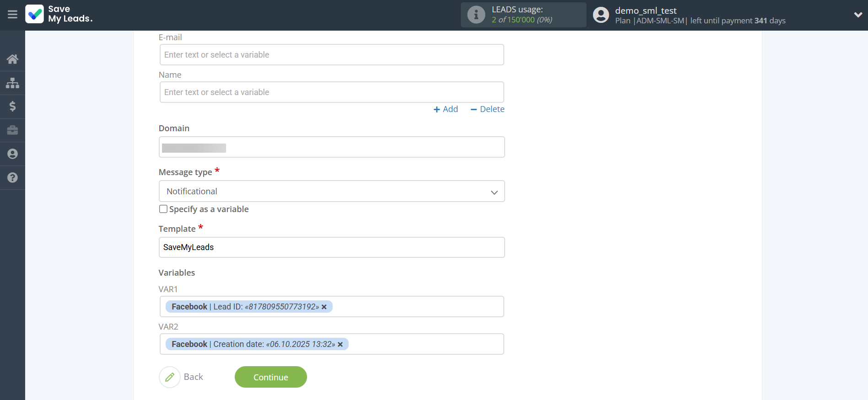Image resolution: width=868 pixels, height=400 pixels.
Task: Expand the account menu chevron in the header
Action: tap(857, 15)
